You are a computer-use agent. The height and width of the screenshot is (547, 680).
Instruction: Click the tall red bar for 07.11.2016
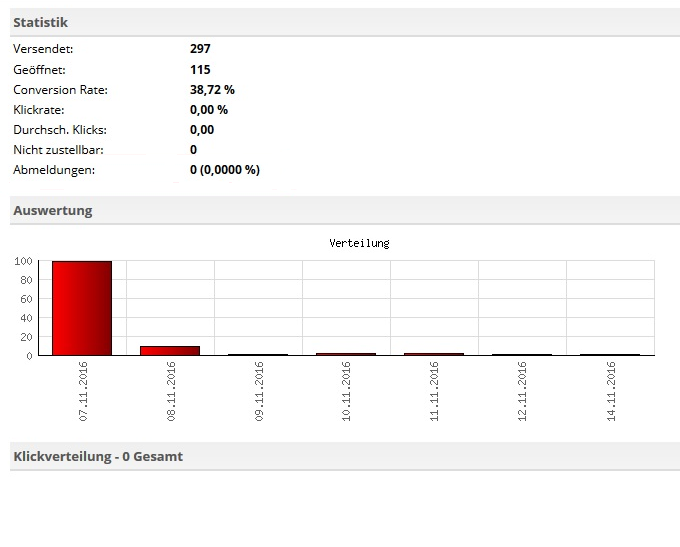pos(82,308)
